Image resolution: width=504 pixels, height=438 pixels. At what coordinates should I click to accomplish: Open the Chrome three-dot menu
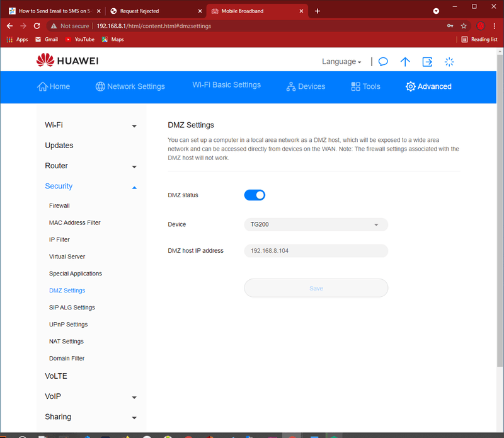[495, 26]
